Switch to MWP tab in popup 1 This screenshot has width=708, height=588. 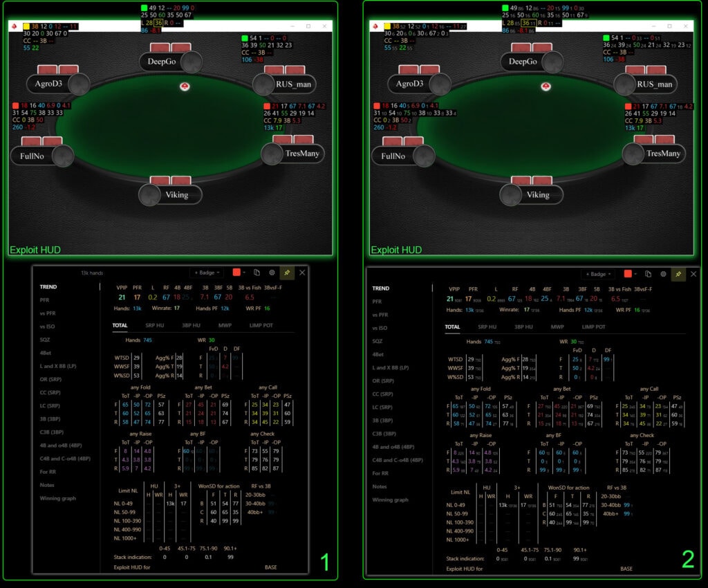(225, 325)
